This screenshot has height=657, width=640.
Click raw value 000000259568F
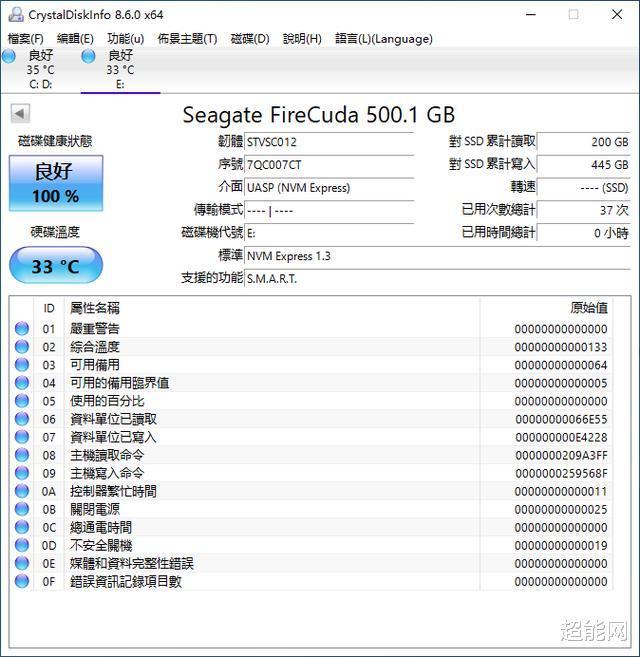(561, 473)
